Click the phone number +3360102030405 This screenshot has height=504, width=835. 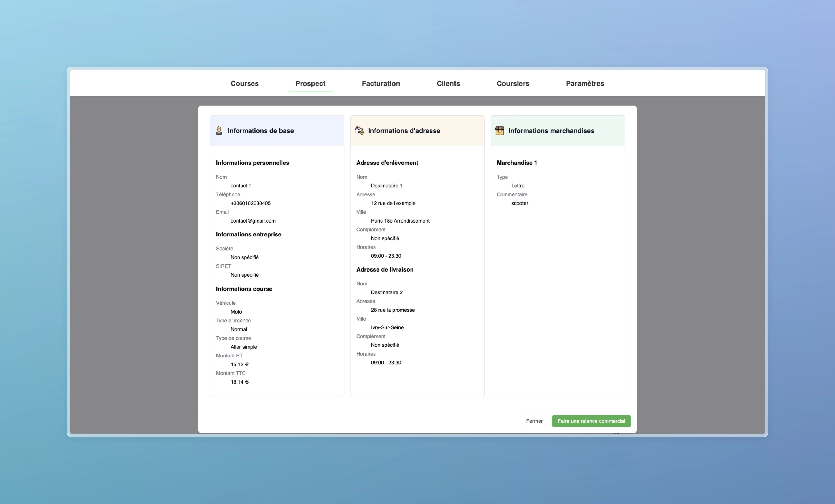pos(250,203)
